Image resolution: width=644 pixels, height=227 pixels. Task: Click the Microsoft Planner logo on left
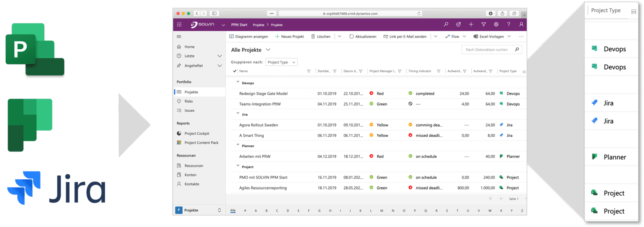pos(30,125)
